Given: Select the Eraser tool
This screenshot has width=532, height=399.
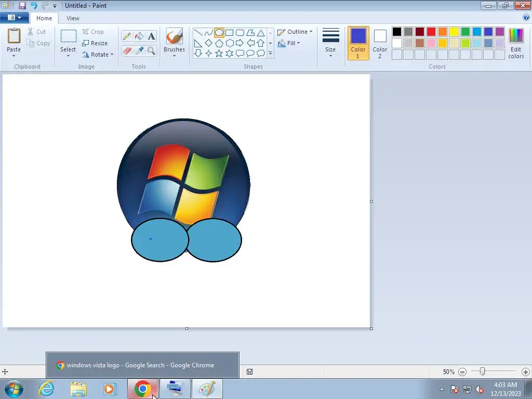Looking at the screenshot, I should click(127, 51).
